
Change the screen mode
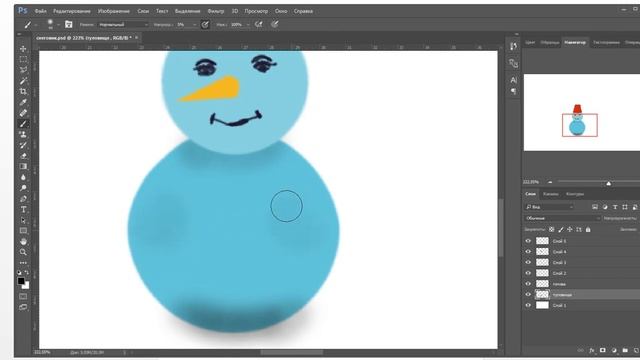click(x=23, y=307)
